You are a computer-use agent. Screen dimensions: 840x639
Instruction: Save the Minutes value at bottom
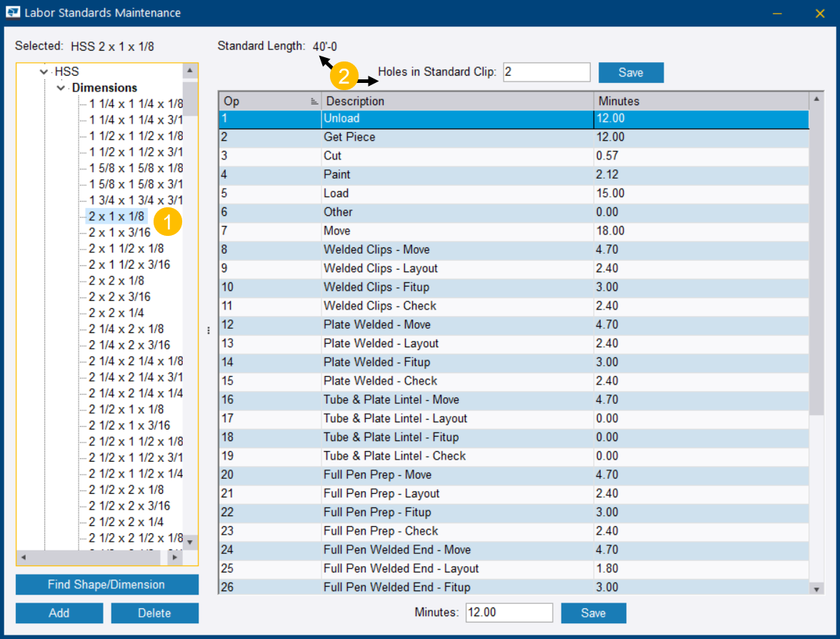click(593, 613)
